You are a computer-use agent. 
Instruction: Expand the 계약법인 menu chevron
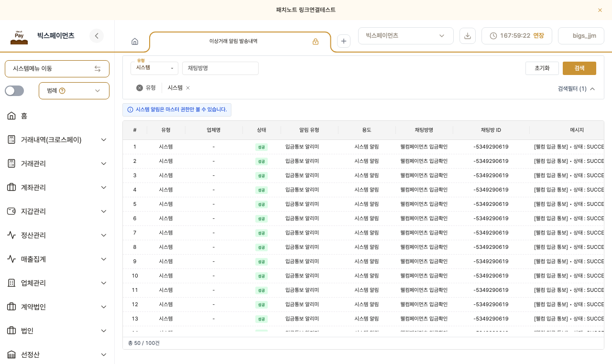pyautogui.click(x=104, y=307)
